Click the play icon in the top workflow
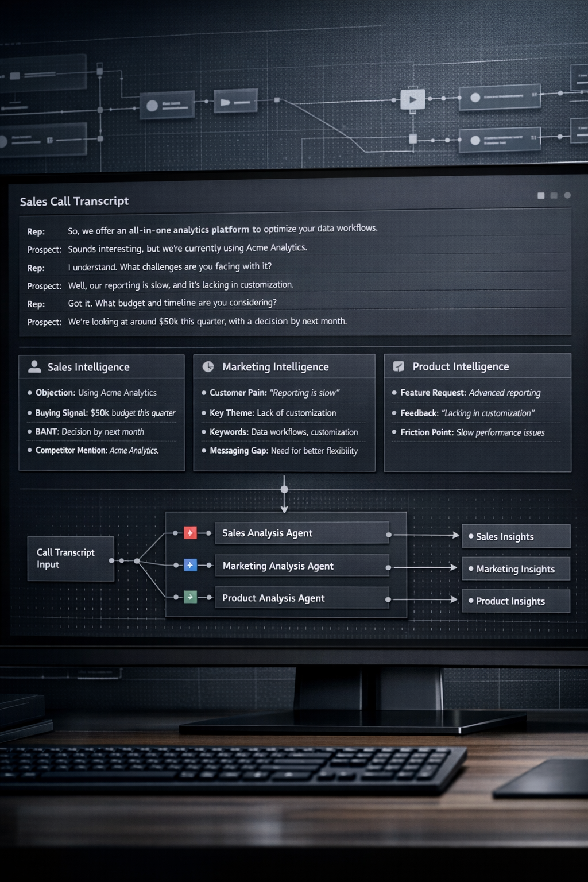588x882 pixels. (x=412, y=99)
